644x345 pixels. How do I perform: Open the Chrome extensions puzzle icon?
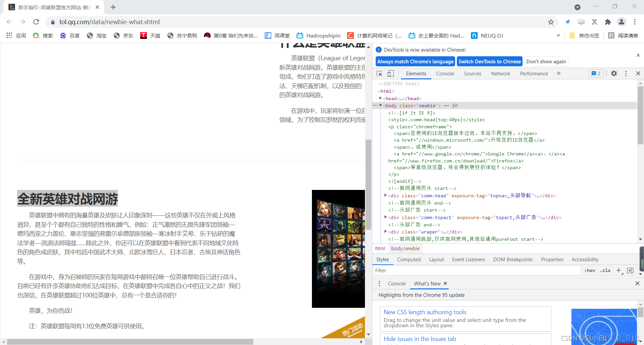click(x=608, y=22)
